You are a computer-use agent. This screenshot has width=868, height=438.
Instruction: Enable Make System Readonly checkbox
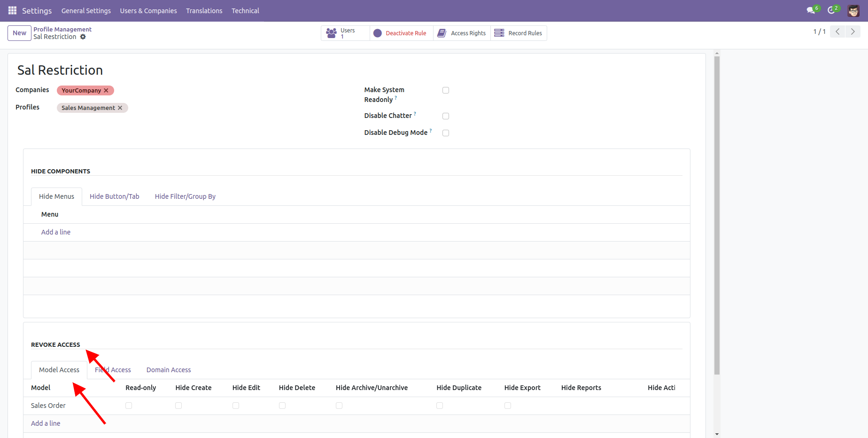pos(446,90)
